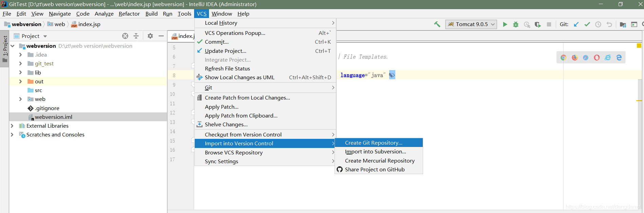Choose Share Project on GitHub
644x213 pixels.
[379, 169]
